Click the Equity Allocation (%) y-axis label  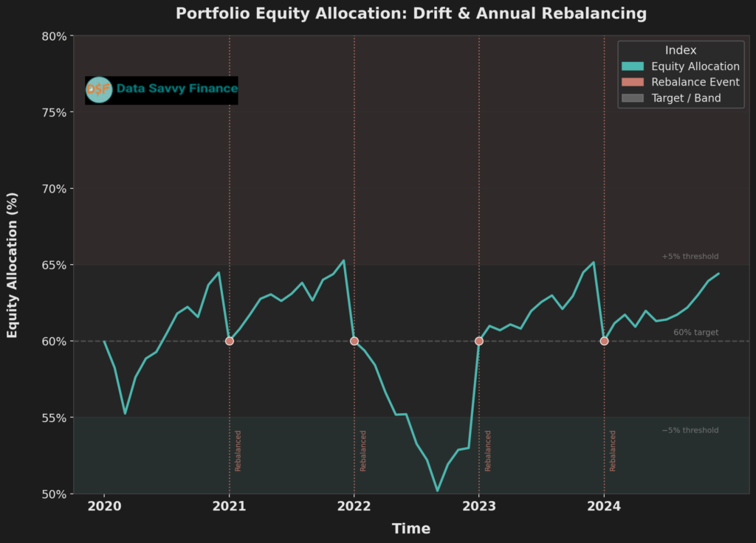click(x=13, y=264)
